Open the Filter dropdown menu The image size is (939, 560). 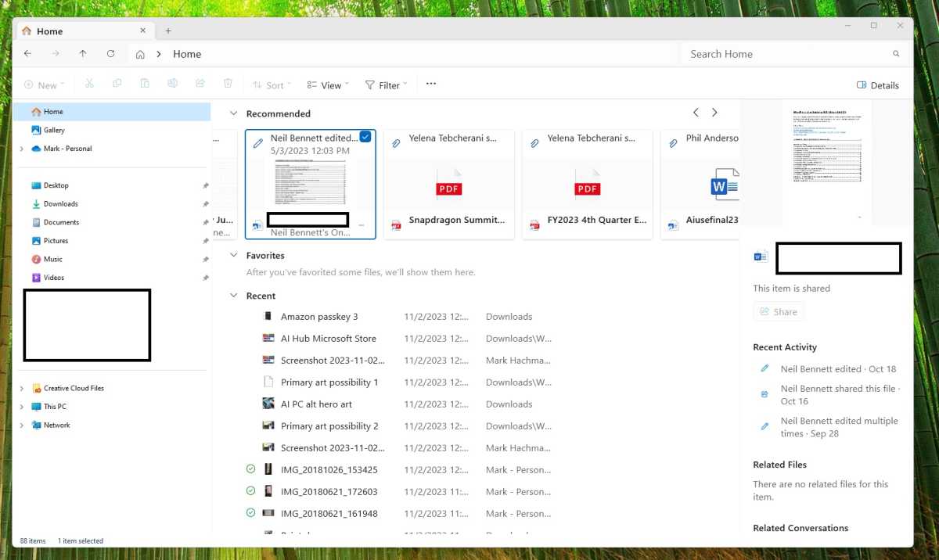click(387, 85)
